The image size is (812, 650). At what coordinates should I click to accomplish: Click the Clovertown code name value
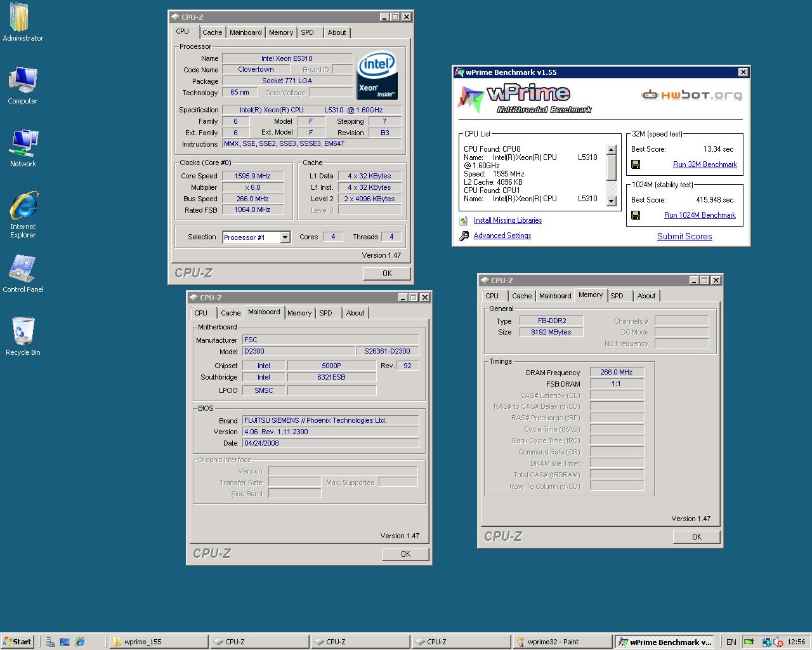tap(256, 70)
